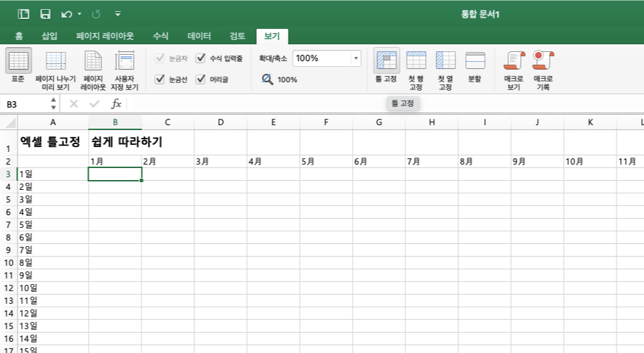Open the name box stepper arrows
Screen dimensions: 644x353
coord(53,104)
